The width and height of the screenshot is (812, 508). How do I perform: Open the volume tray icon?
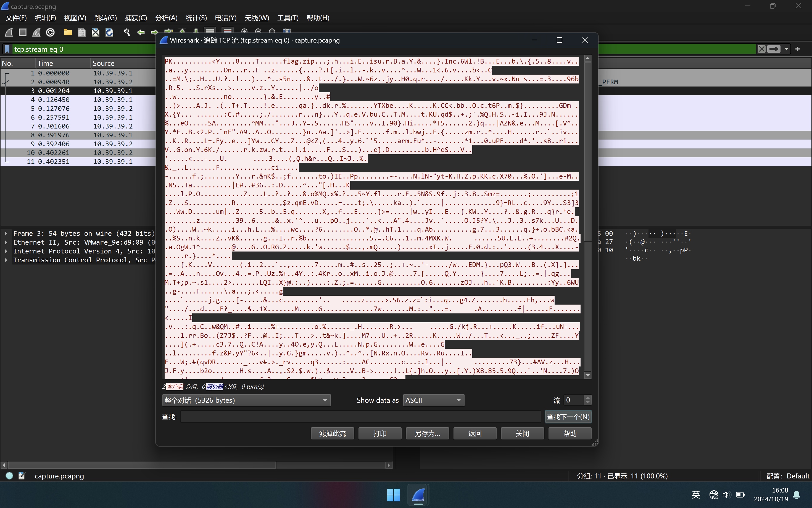[x=727, y=495]
